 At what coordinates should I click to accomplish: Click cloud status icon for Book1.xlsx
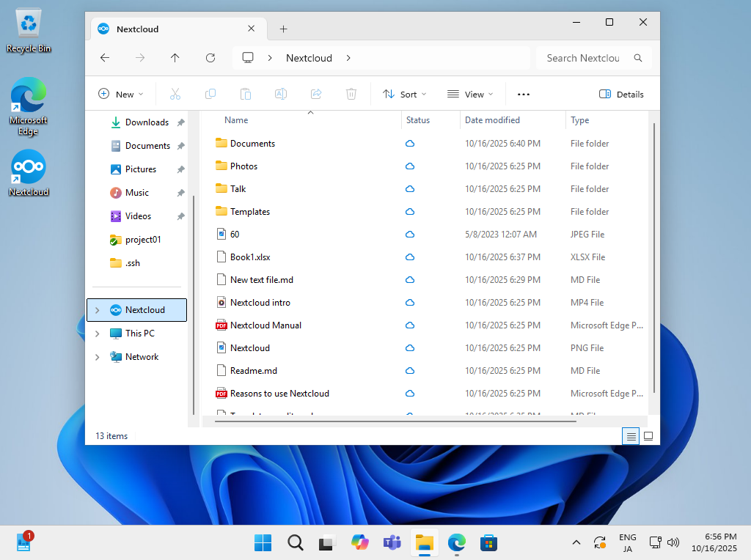point(410,257)
